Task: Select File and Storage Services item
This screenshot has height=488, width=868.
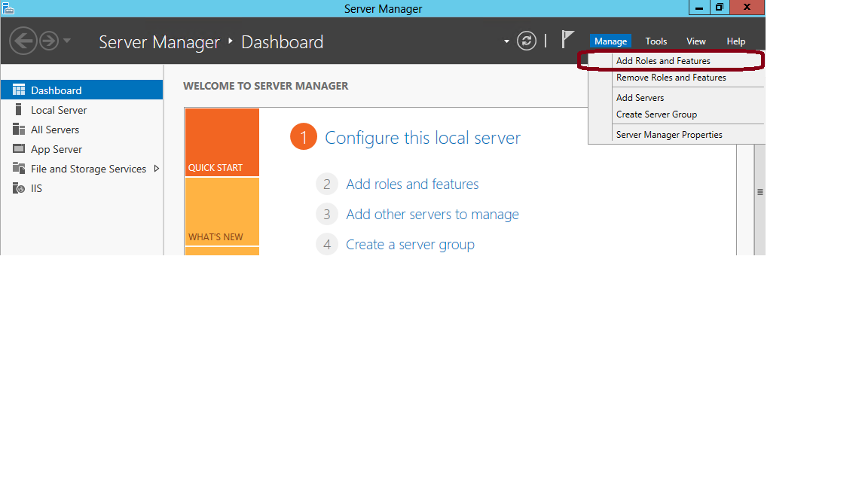Action: (x=82, y=169)
